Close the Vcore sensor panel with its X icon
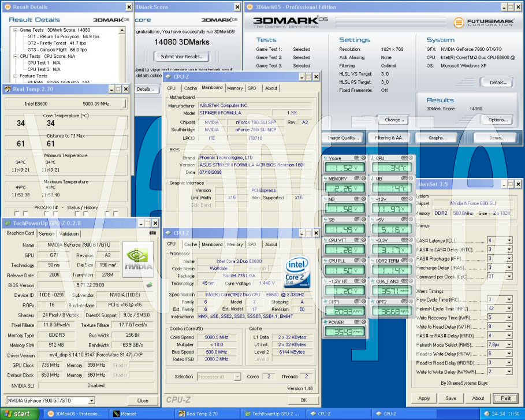 point(363,158)
